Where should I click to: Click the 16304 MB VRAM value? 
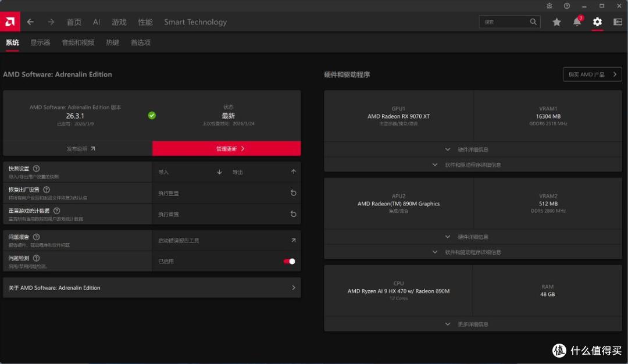[x=548, y=116]
